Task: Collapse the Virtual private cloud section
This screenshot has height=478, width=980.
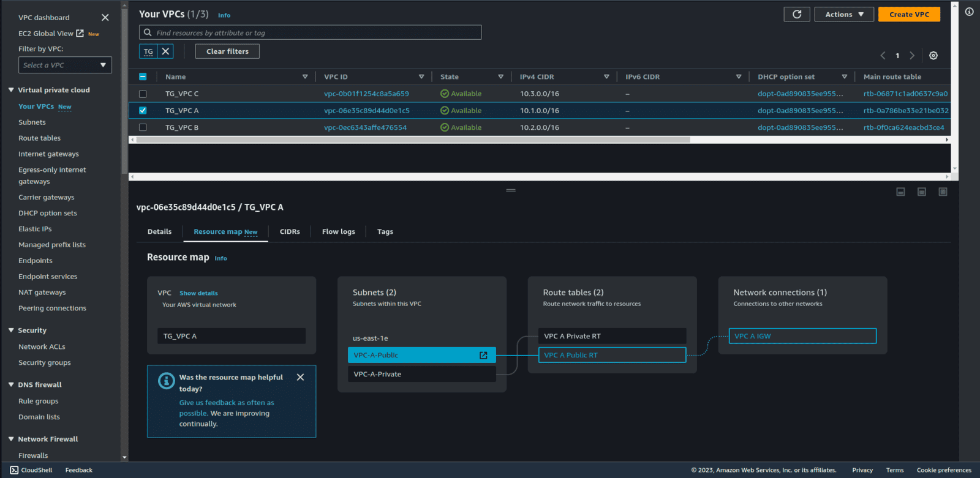Action: [x=11, y=90]
